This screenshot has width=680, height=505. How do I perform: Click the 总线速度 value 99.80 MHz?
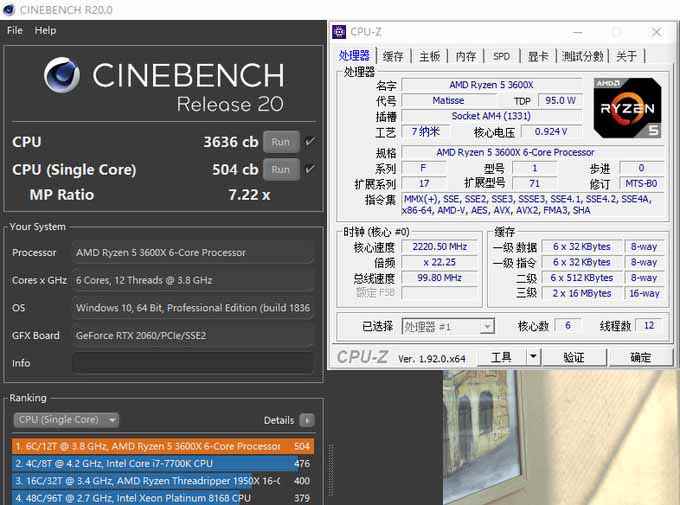pos(439,278)
